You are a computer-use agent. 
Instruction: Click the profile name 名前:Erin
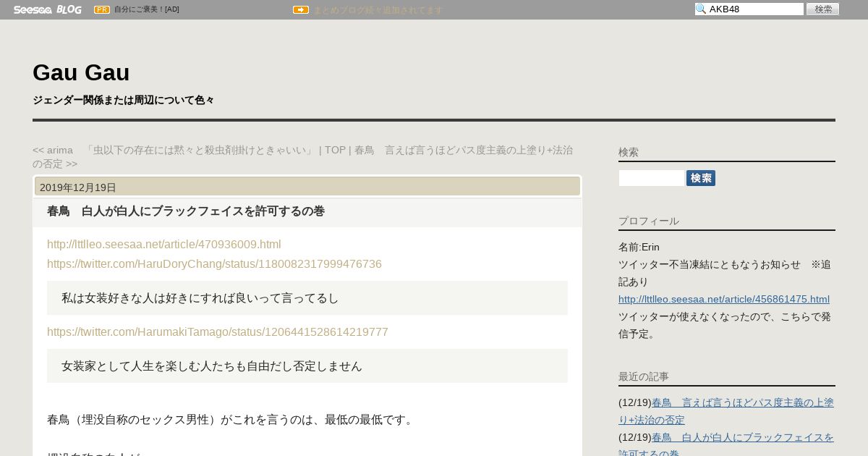click(639, 247)
